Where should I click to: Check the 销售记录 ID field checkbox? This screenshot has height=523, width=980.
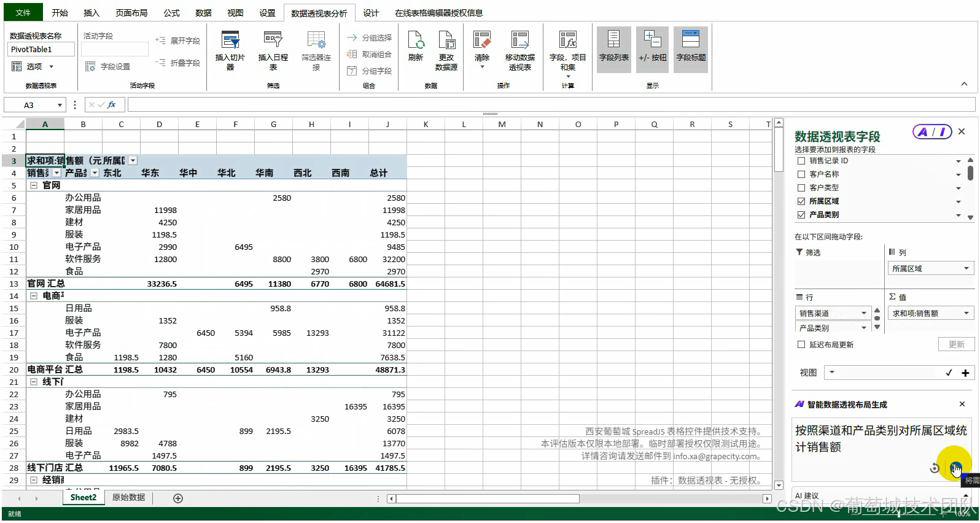coord(801,161)
